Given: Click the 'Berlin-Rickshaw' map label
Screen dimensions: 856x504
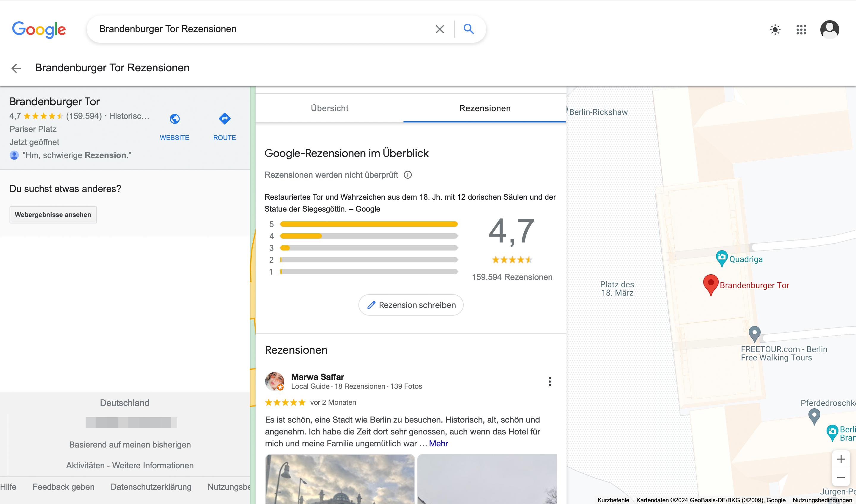Looking at the screenshot, I should (x=598, y=112).
